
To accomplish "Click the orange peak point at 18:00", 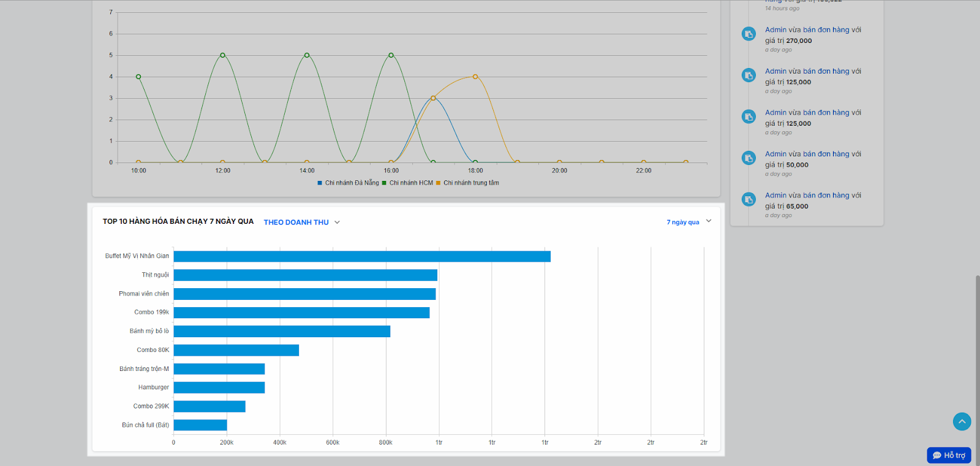I will pos(475,77).
